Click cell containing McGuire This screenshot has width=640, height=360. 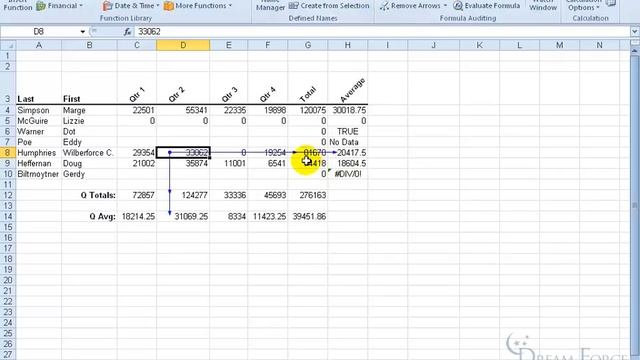click(x=39, y=121)
